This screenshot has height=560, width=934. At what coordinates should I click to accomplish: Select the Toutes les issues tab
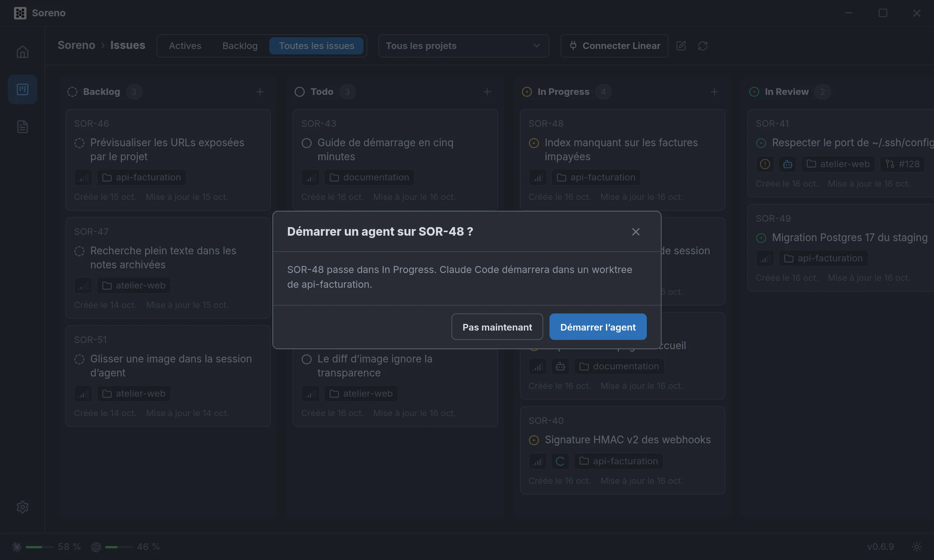click(x=316, y=46)
